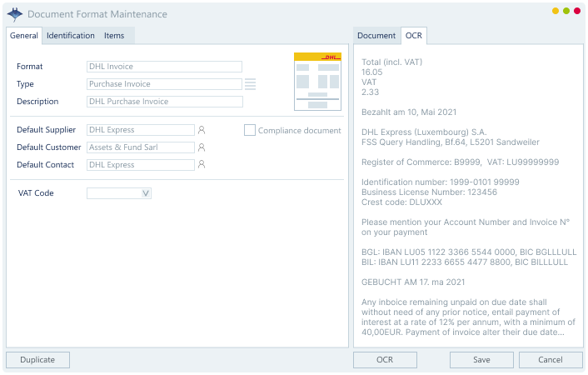Click the Format field with DHL Invoice
Viewport: 588px width, 375px height.
click(x=164, y=67)
